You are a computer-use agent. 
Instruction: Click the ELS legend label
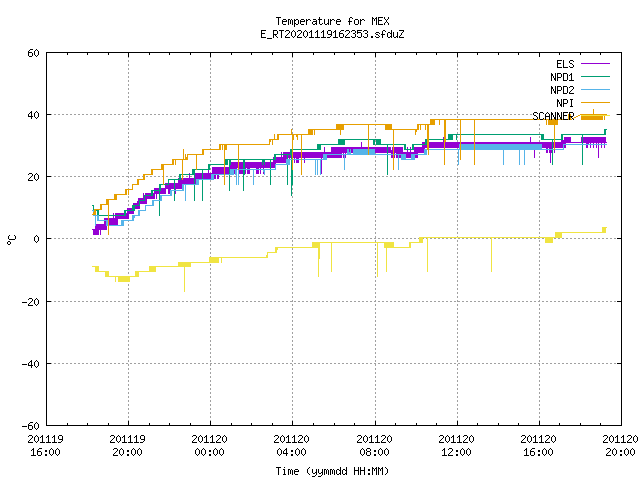(565, 64)
